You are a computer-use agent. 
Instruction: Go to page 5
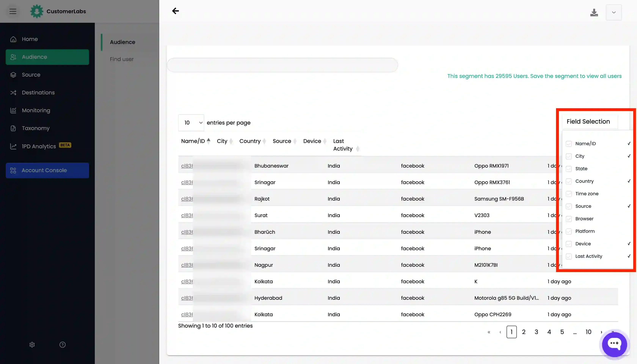562,332
